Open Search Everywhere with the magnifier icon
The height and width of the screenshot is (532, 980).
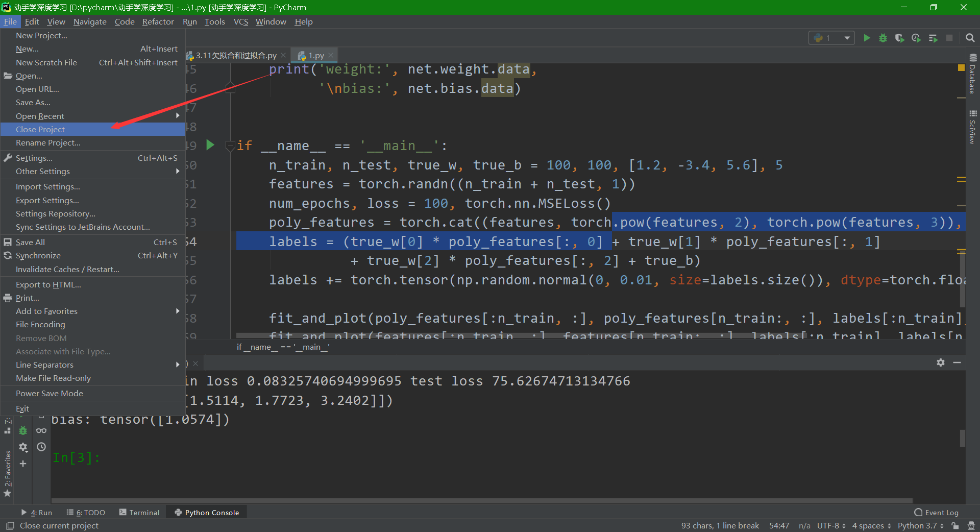point(970,38)
